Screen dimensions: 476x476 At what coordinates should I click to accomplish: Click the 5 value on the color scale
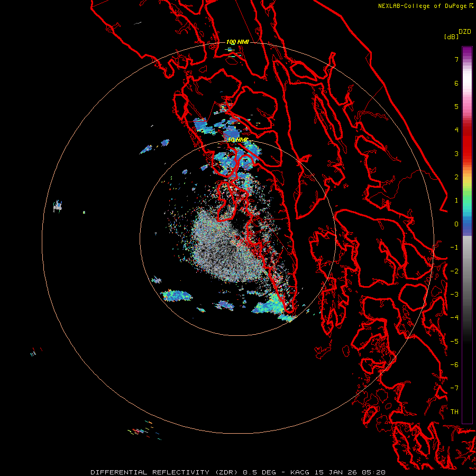pos(456,106)
